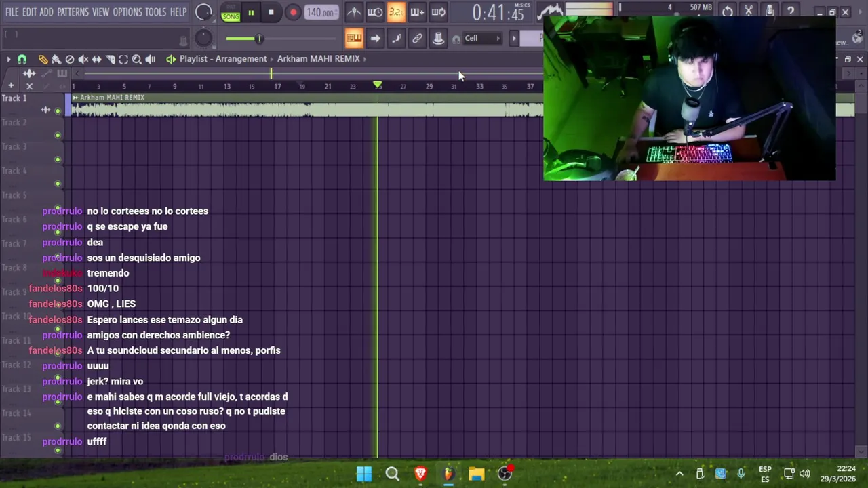Mute Track 1 using its green dot
868x488 pixels.
click(x=58, y=110)
